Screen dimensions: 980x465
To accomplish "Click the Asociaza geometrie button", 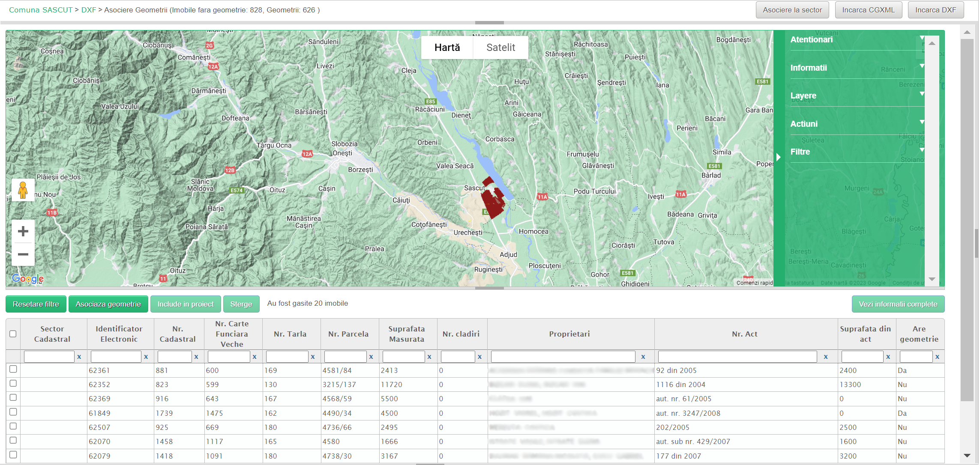I will click(108, 304).
